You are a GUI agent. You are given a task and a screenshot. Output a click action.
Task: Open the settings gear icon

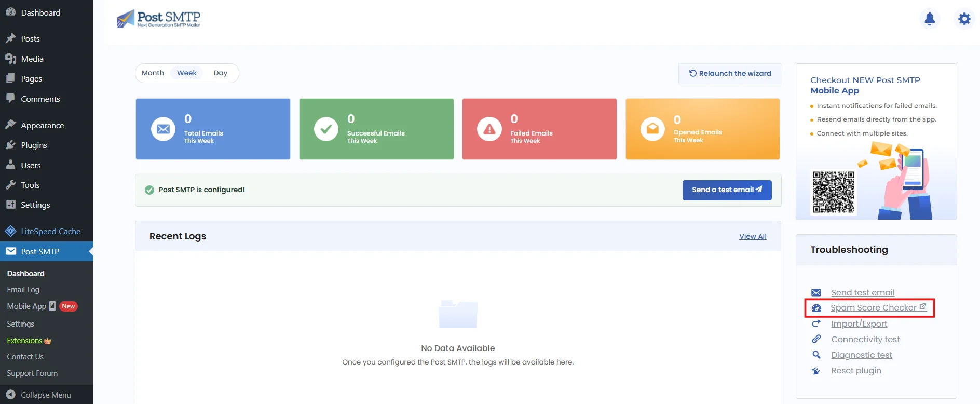[x=964, y=19]
